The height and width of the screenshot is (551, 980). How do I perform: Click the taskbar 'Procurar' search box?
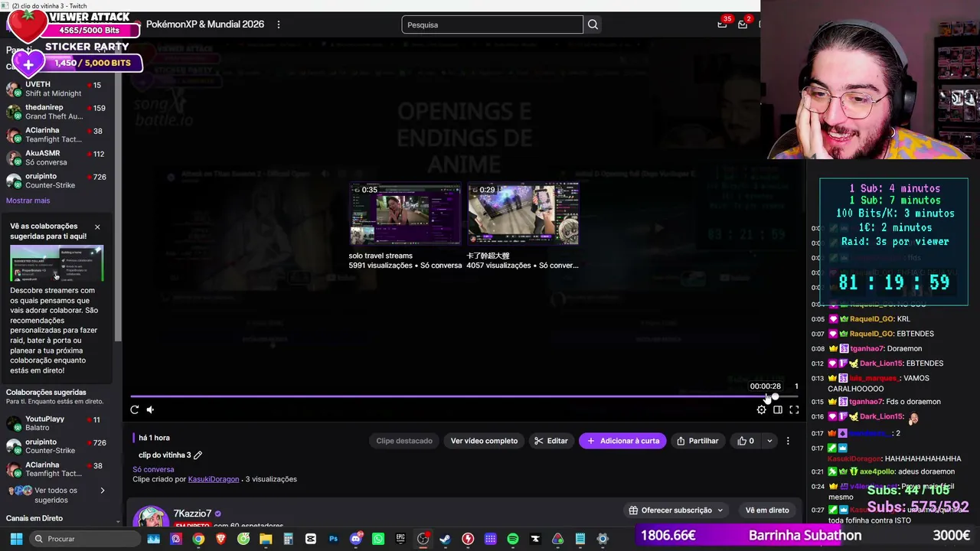click(x=84, y=539)
